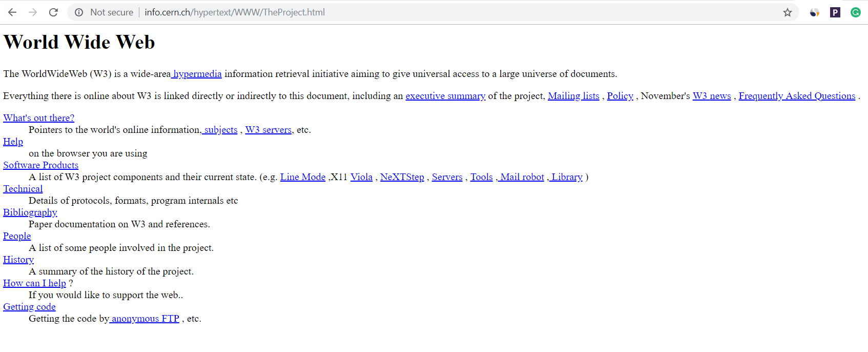Open the colorful circle browser extension
This screenshot has height=352, width=868.
click(x=815, y=12)
